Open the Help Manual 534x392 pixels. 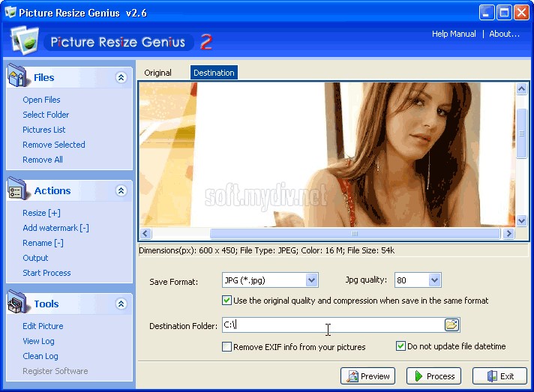pyautogui.click(x=454, y=34)
